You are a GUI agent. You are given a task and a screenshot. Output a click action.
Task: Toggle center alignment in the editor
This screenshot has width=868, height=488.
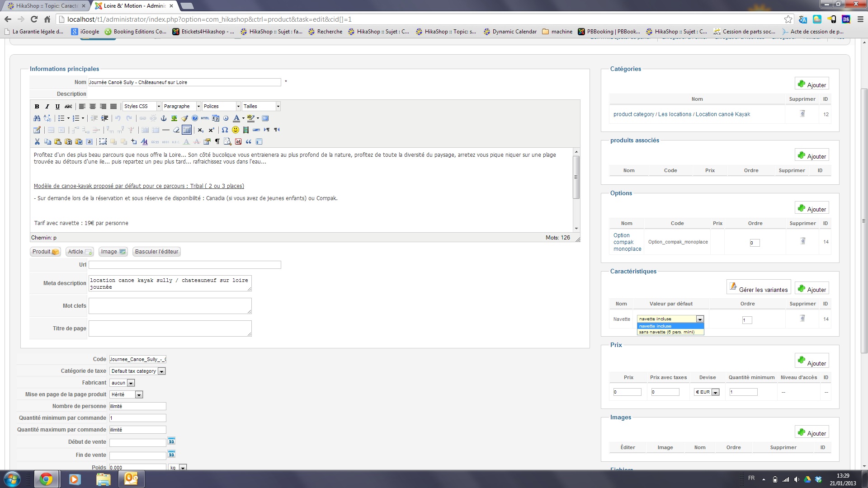pos(93,107)
